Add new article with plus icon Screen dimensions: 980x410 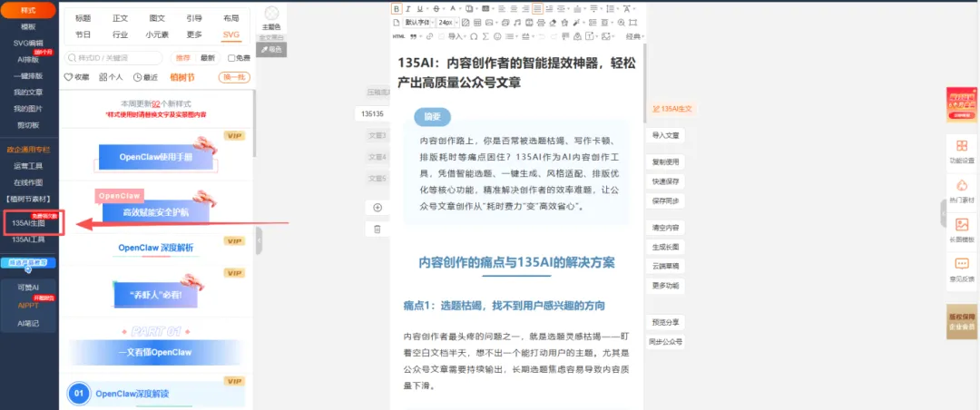tap(377, 208)
